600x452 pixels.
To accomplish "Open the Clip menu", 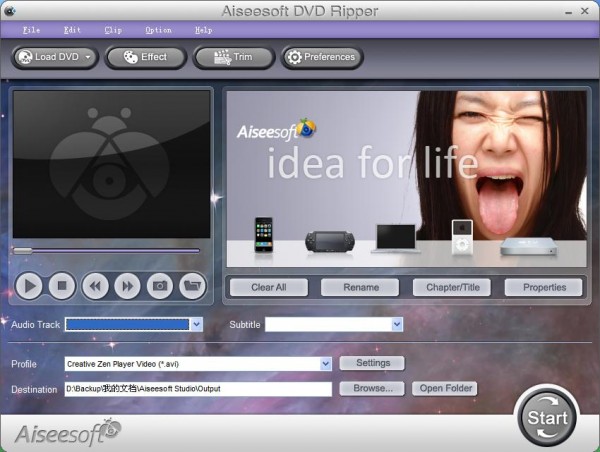I will click(x=113, y=30).
